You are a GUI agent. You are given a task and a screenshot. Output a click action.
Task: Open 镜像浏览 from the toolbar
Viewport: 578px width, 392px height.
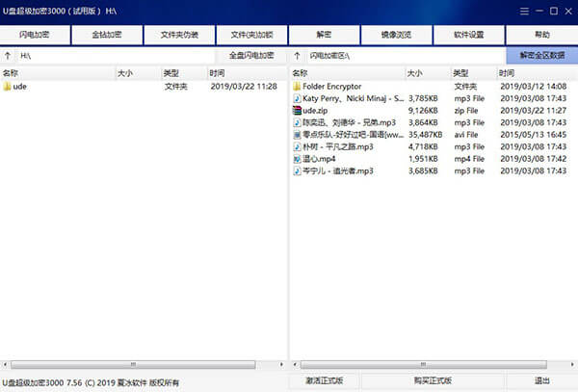coord(397,35)
